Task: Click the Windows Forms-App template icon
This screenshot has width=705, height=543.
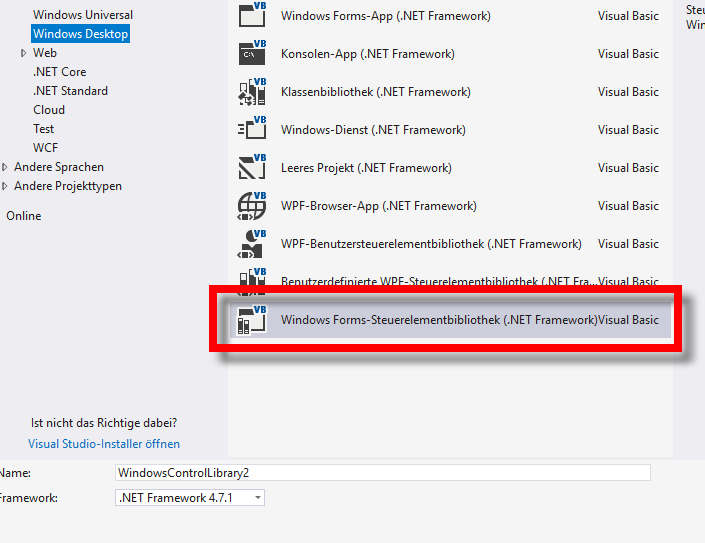Action: [x=252, y=16]
